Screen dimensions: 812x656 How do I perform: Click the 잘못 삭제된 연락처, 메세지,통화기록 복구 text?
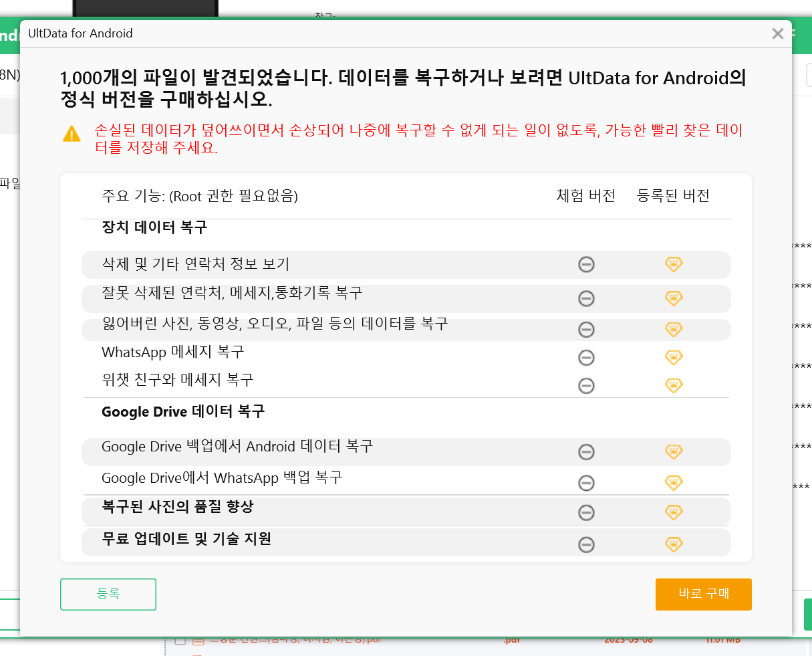[x=232, y=293]
